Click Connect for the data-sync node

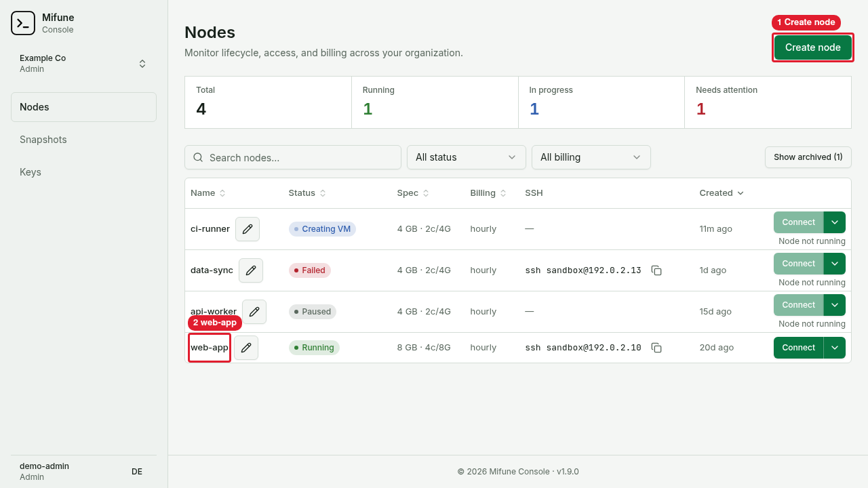(x=798, y=264)
